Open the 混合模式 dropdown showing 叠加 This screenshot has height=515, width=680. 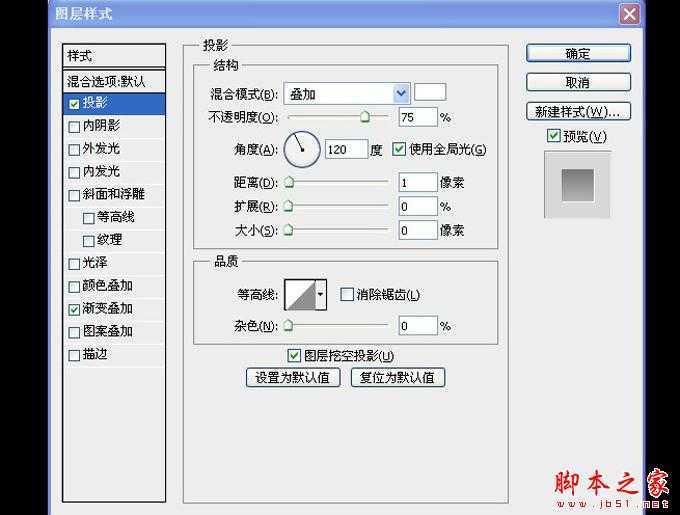click(x=347, y=93)
